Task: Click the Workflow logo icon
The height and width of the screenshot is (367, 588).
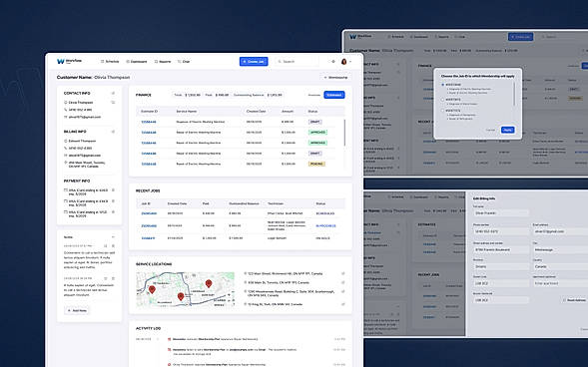Action: (60, 61)
